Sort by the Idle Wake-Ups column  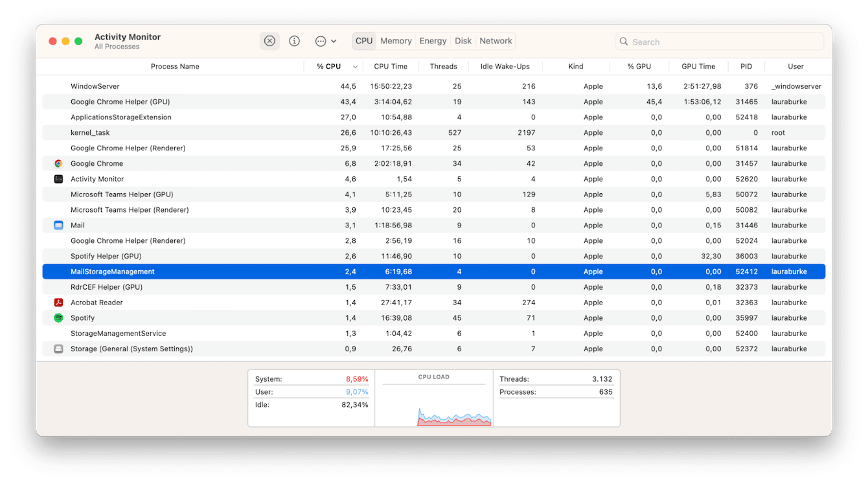coord(505,67)
